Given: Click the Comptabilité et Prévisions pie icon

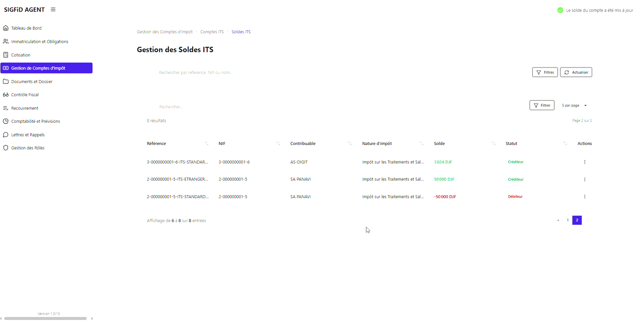Looking at the screenshot, I should coord(6,121).
